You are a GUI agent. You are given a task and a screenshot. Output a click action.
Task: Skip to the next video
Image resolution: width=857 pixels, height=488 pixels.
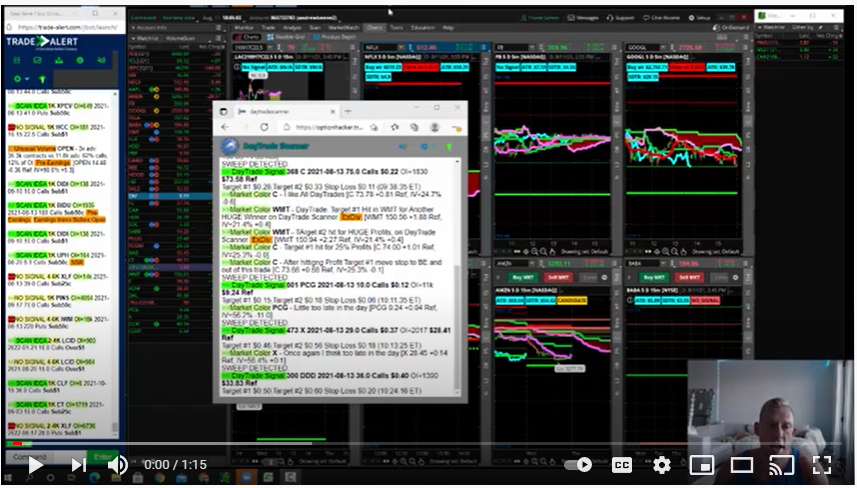78,465
